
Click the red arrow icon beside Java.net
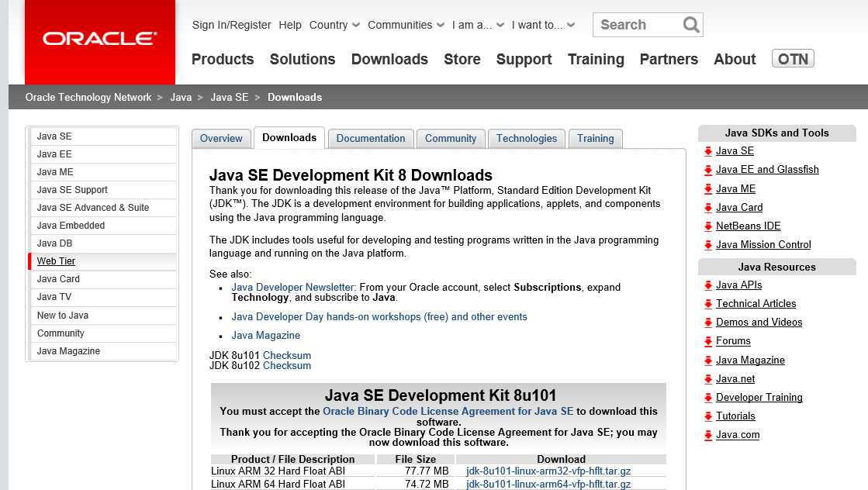708,379
